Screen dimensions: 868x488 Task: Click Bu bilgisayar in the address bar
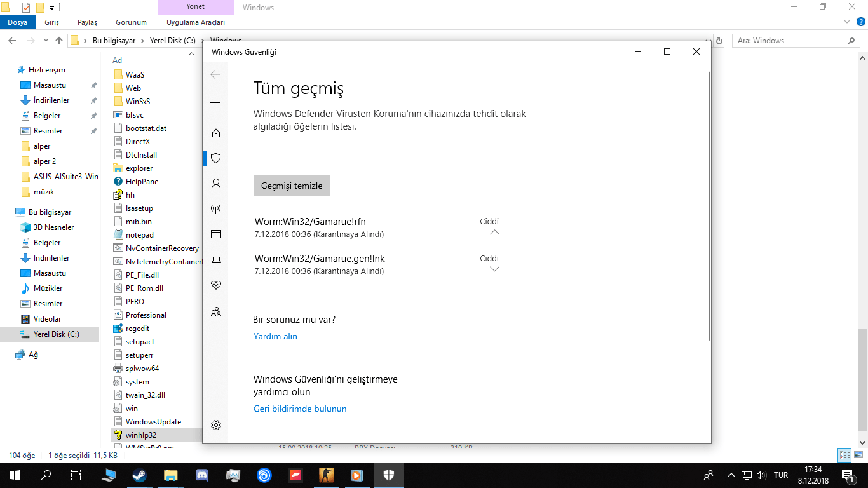tap(114, 41)
